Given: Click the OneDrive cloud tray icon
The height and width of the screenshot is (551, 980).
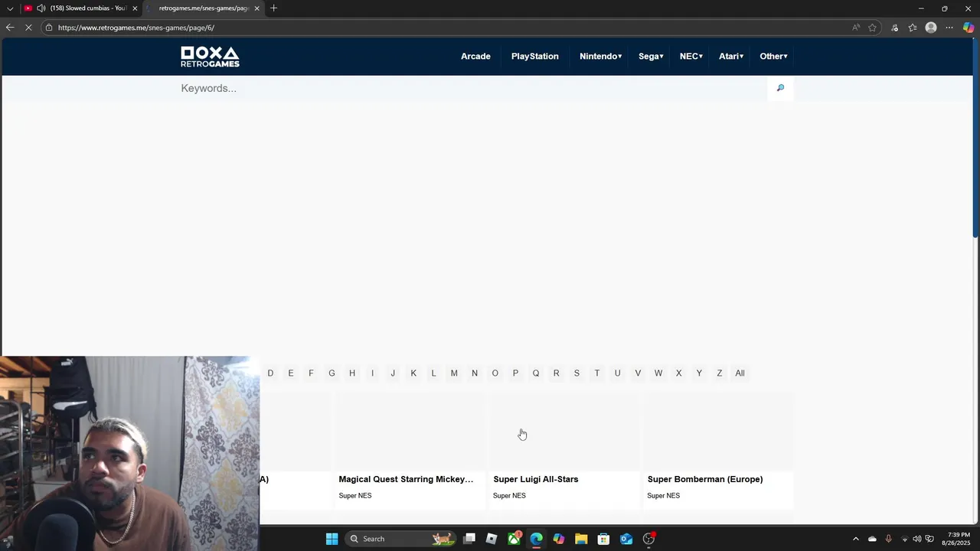Looking at the screenshot, I should [872, 539].
